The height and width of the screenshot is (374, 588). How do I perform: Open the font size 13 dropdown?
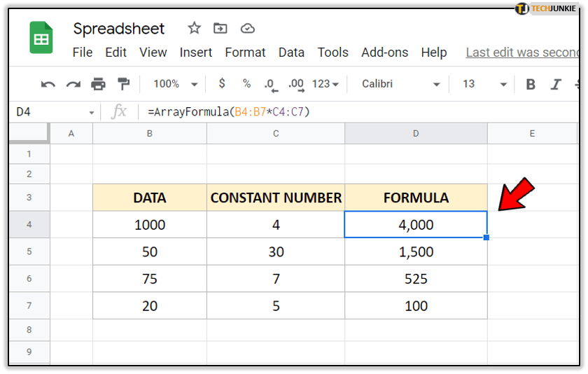484,84
